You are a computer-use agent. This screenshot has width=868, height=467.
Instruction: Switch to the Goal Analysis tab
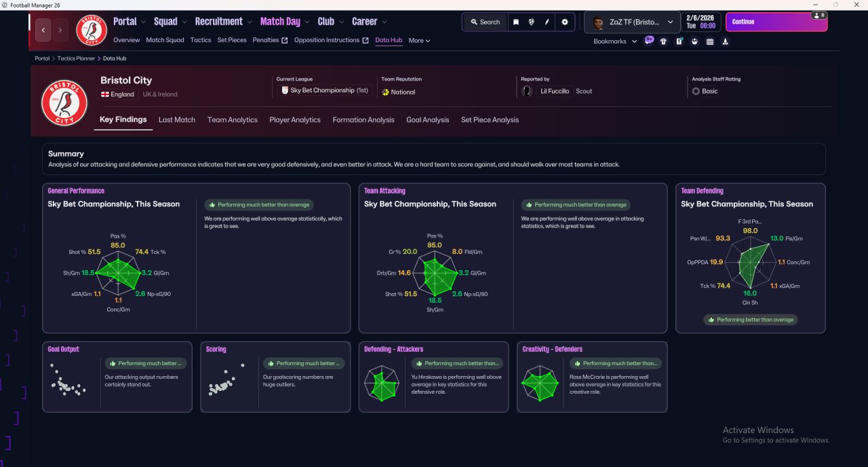point(428,120)
